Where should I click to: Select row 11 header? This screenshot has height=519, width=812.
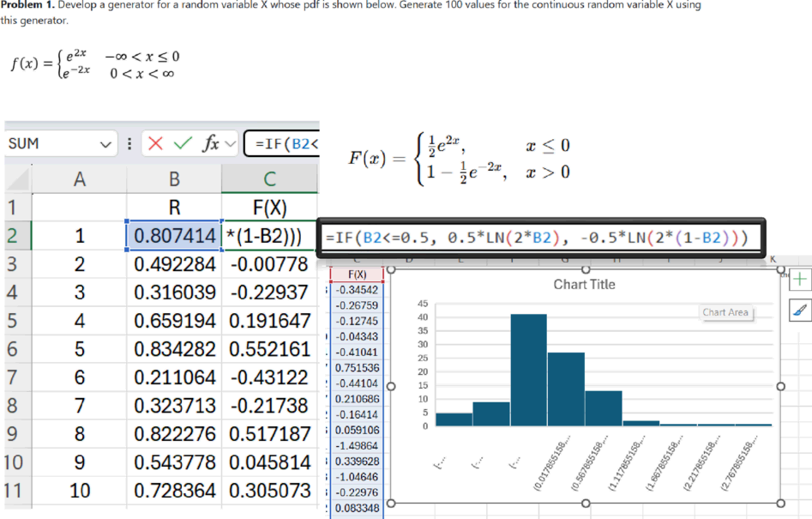[x=16, y=491]
